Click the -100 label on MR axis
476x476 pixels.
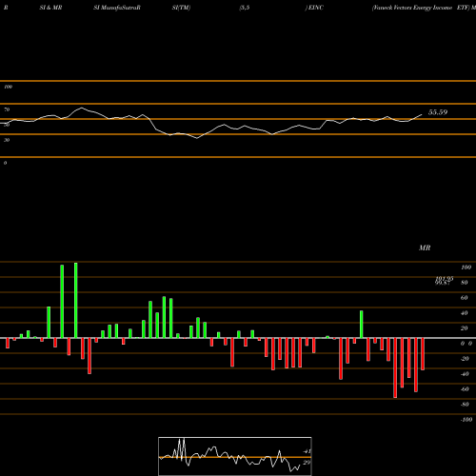466,420
